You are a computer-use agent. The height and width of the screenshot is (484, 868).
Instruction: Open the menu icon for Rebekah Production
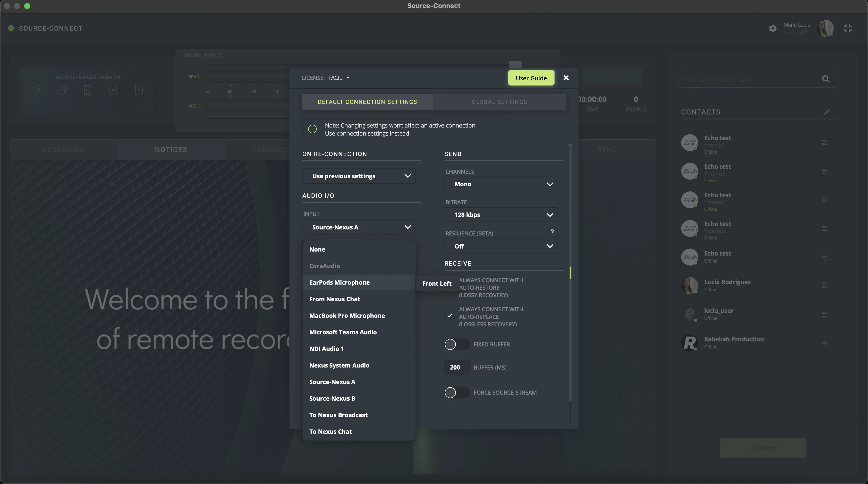pyautogui.click(x=825, y=343)
